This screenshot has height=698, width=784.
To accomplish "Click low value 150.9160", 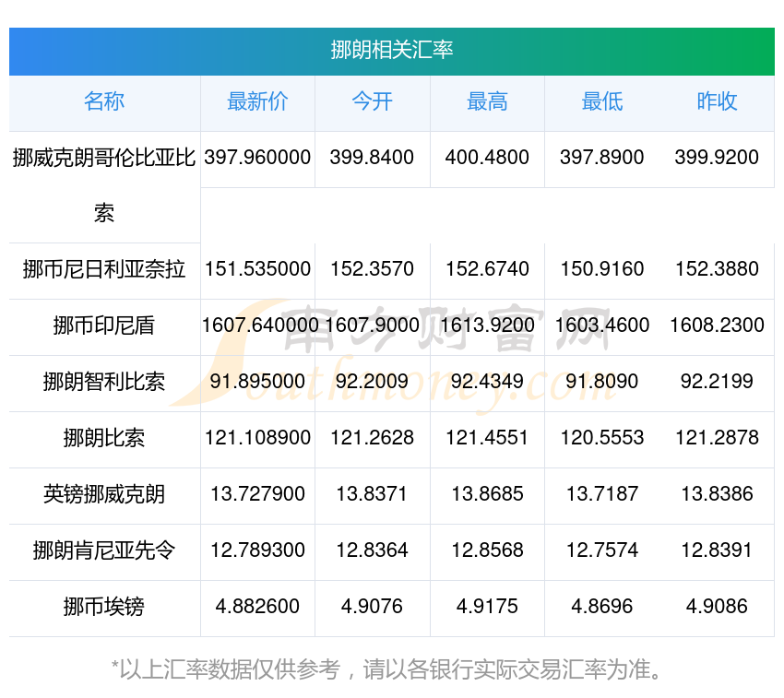I will [x=602, y=269].
